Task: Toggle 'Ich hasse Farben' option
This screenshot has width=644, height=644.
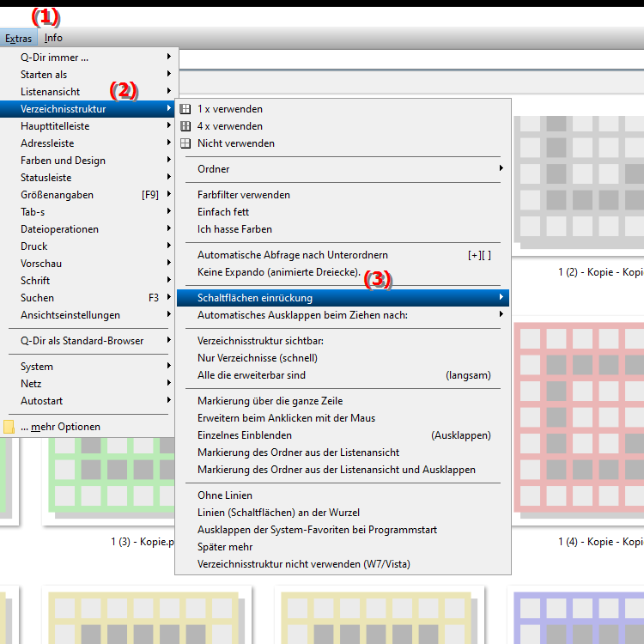Action: pos(343,229)
